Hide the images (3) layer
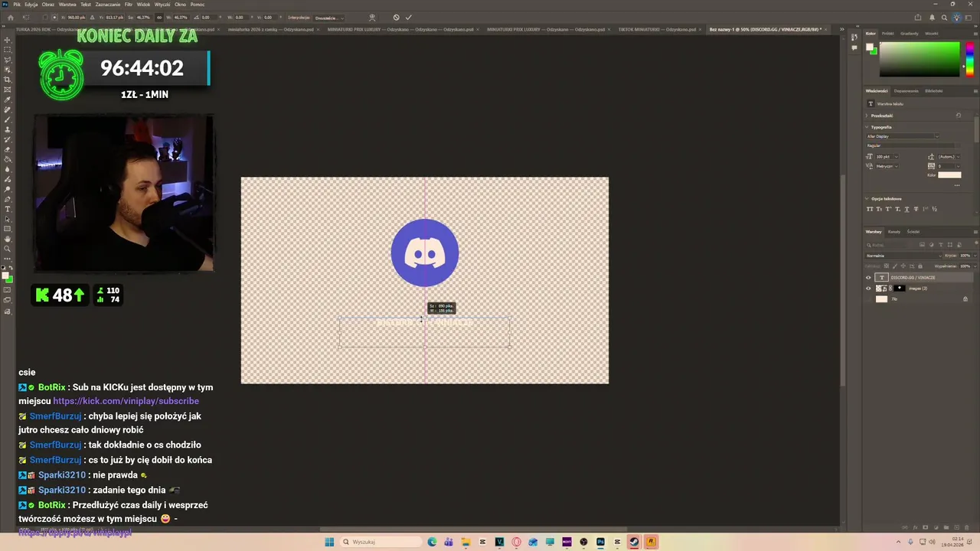The height and width of the screenshot is (551, 980). click(868, 289)
